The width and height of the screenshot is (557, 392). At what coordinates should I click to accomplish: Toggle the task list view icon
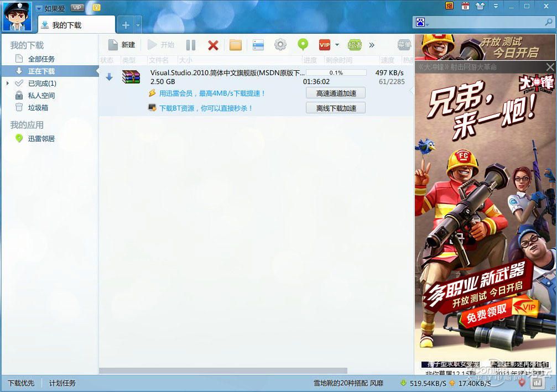258,45
